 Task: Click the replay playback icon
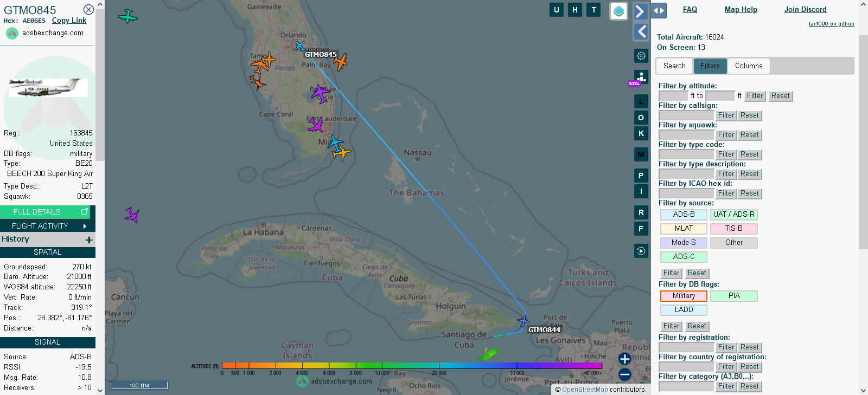(x=641, y=251)
